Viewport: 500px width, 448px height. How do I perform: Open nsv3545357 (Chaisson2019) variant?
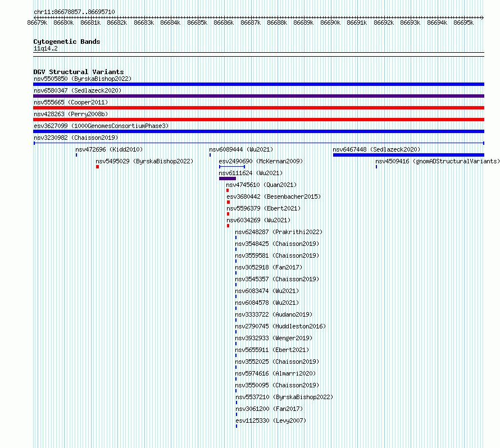click(x=277, y=279)
